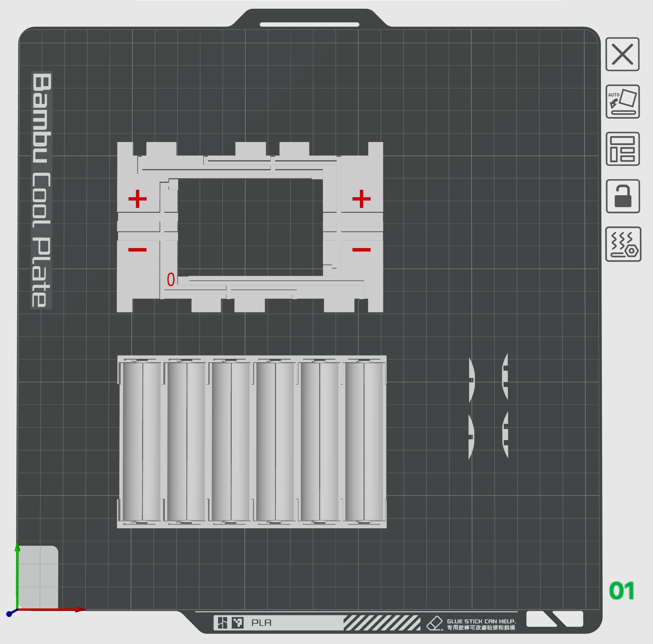Select the top-left small clip part

472,380
